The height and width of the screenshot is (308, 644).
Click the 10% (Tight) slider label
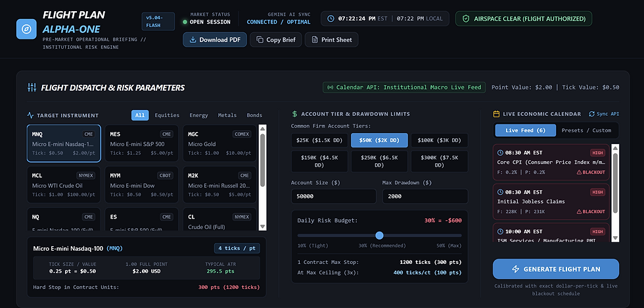coord(312,245)
